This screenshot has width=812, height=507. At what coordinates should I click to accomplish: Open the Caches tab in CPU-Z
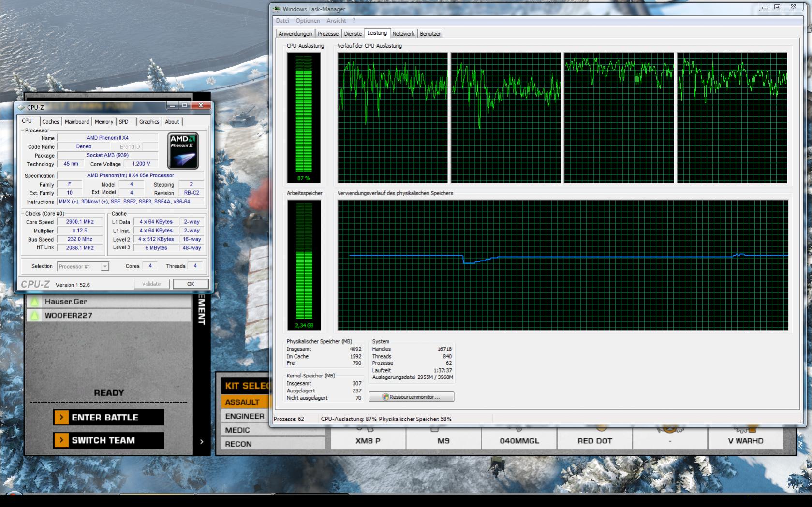click(50, 122)
